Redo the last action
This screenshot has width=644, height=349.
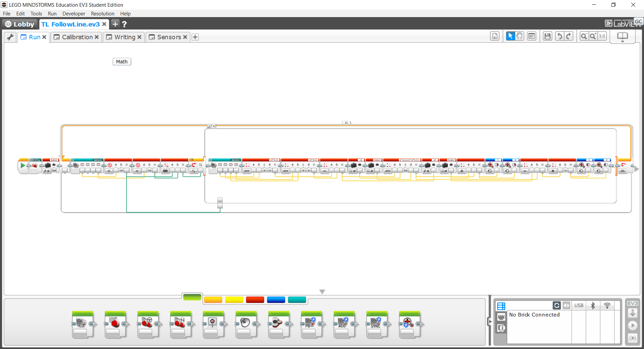point(569,36)
